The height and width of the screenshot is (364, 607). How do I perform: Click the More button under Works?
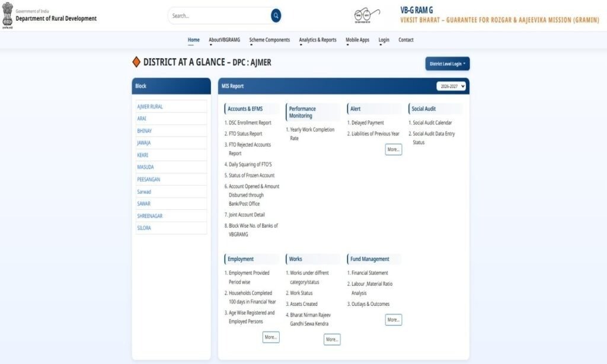click(332, 340)
